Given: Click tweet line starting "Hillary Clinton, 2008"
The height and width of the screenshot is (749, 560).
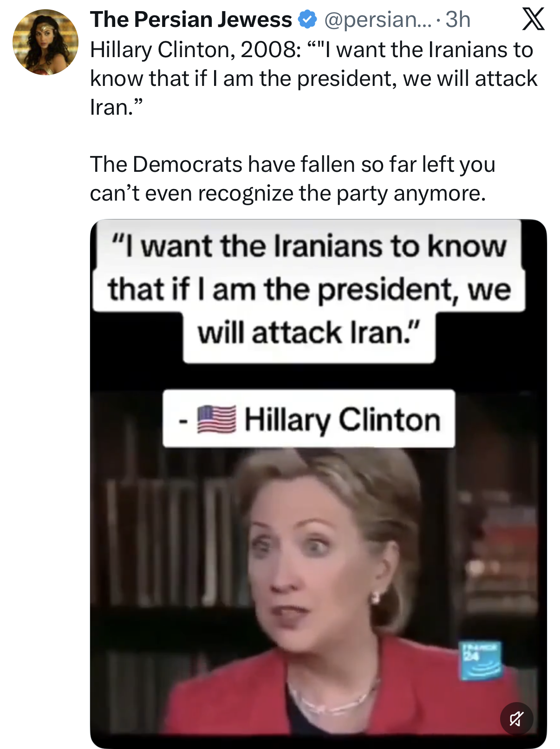Looking at the screenshot, I should pyautogui.click(x=312, y=50).
